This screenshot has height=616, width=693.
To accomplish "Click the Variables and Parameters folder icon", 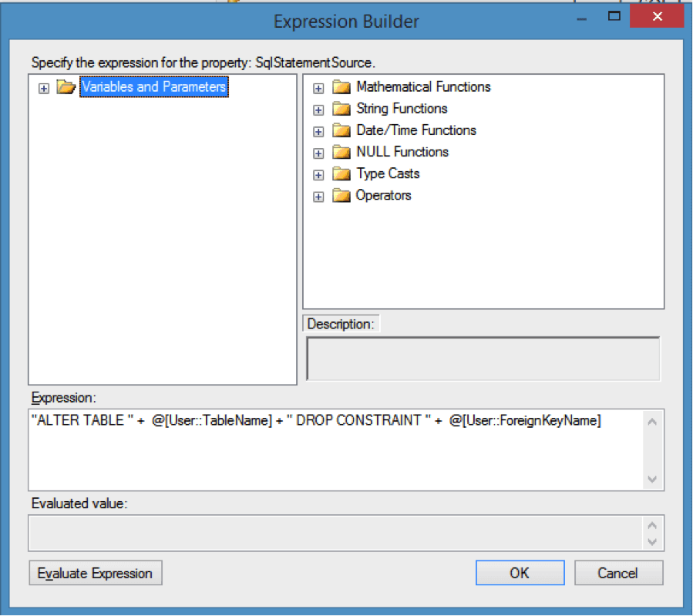I will (x=66, y=87).
